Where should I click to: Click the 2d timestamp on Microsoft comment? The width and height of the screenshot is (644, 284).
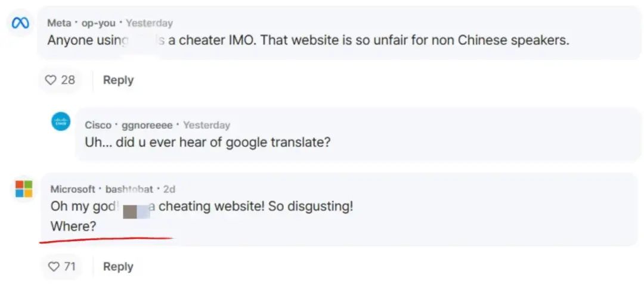pos(169,189)
